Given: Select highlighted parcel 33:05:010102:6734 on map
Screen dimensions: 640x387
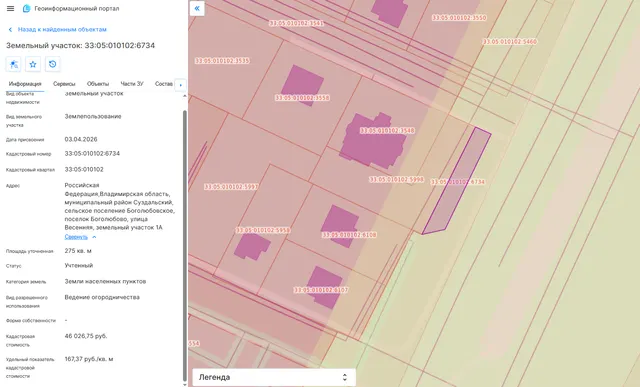Looking at the screenshot, I should tap(457, 182).
